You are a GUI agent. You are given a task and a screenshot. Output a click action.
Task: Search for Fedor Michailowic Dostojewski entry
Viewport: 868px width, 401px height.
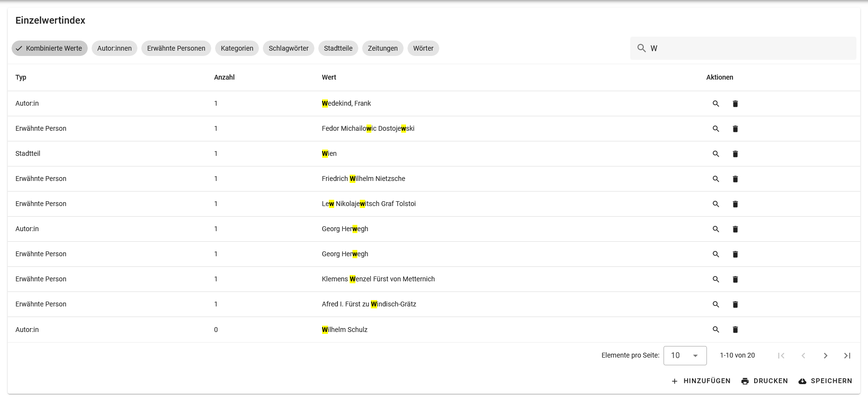pyautogui.click(x=716, y=129)
